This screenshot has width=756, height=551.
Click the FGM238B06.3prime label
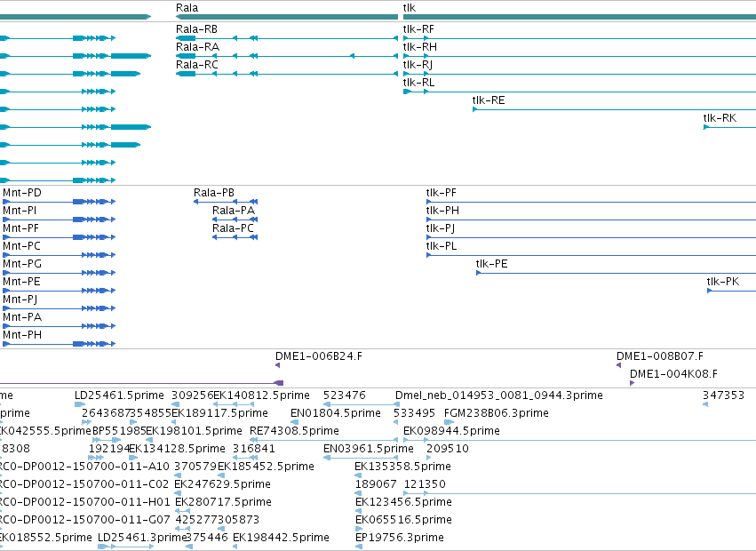(496, 413)
